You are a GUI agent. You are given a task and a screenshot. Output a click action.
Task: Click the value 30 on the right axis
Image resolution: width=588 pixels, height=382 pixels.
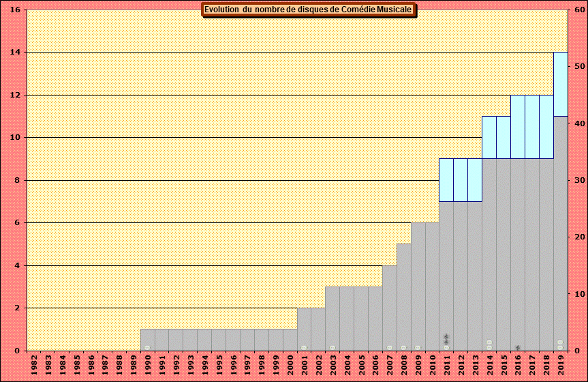[x=576, y=181]
